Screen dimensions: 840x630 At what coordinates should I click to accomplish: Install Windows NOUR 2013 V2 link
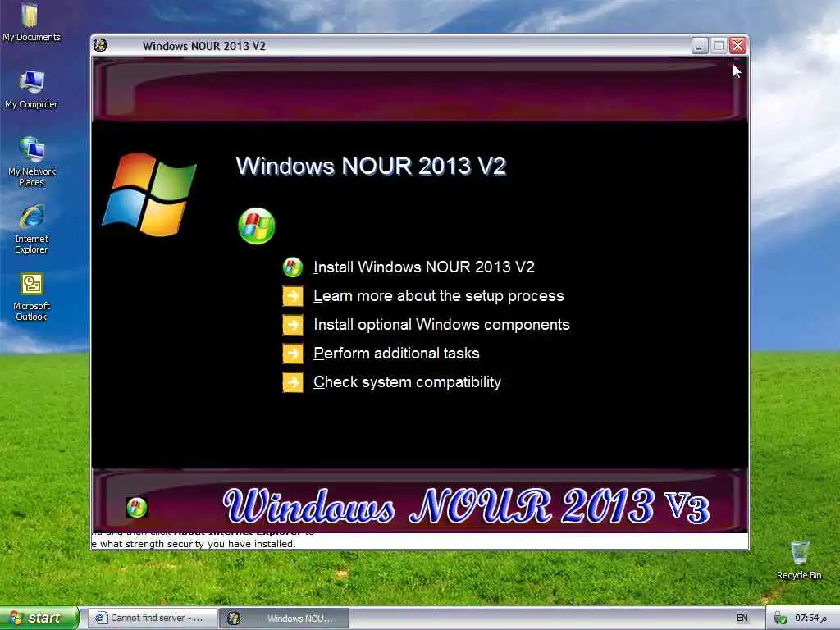[424, 267]
